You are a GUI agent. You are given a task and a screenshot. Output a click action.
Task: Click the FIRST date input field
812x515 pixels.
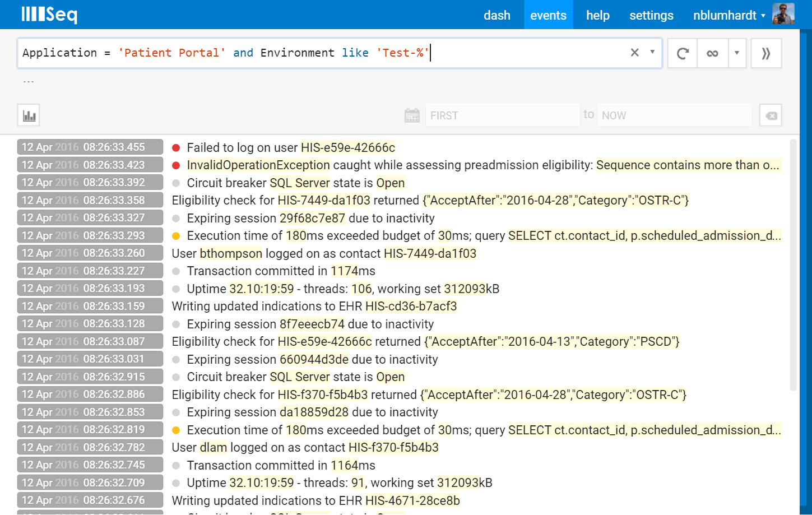[503, 115]
